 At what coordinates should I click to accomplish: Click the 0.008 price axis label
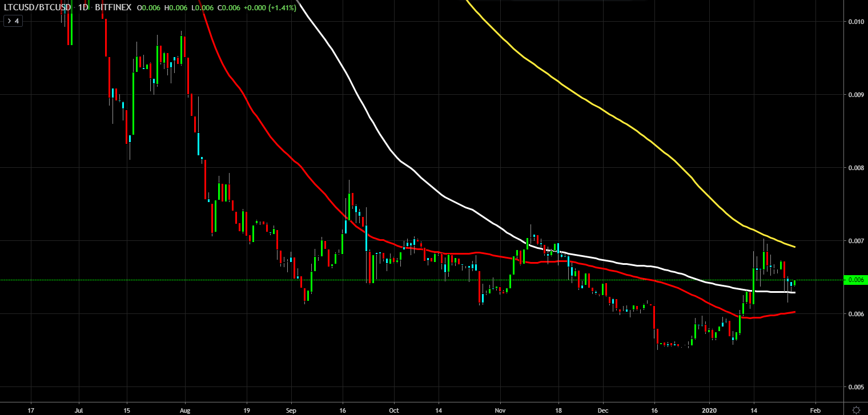[x=855, y=168]
